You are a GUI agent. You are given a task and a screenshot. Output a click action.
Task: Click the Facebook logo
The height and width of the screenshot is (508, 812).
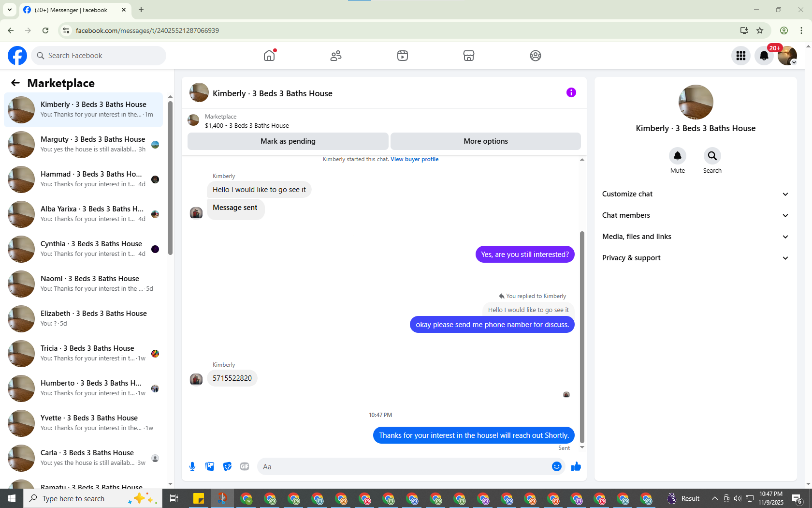click(17, 56)
